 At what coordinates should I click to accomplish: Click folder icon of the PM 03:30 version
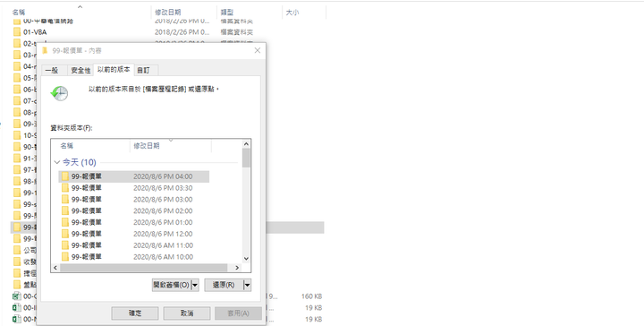pyautogui.click(x=65, y=188)
